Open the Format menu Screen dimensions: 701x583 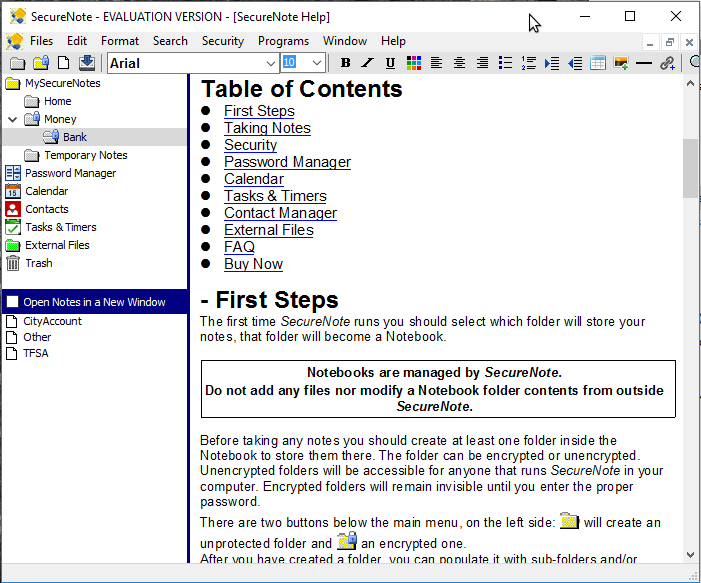pos(120,41)
